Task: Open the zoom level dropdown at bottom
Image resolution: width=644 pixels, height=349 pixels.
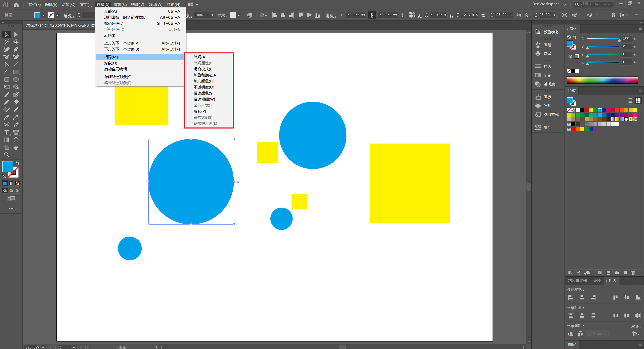Action: coord(43,347)
